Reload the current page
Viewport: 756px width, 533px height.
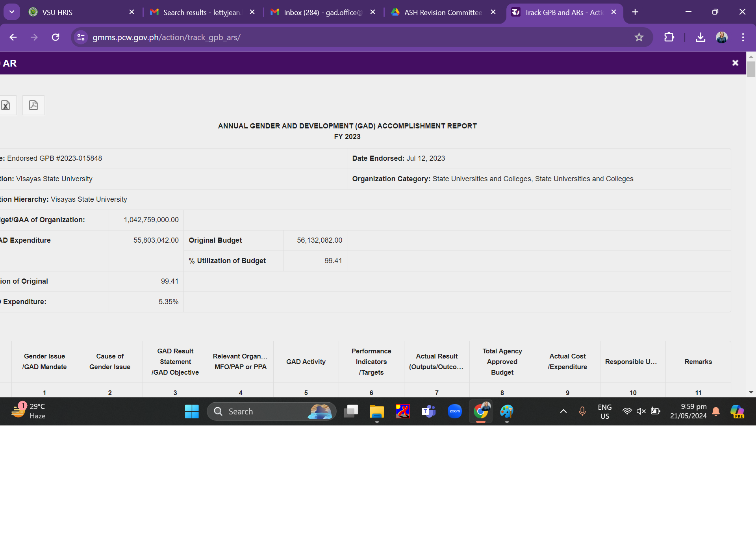(x=56, y=37)
